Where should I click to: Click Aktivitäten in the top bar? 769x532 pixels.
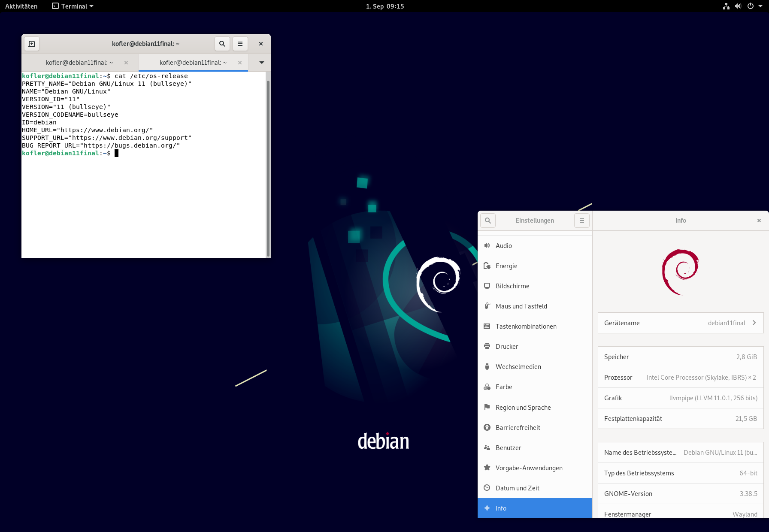21,6
